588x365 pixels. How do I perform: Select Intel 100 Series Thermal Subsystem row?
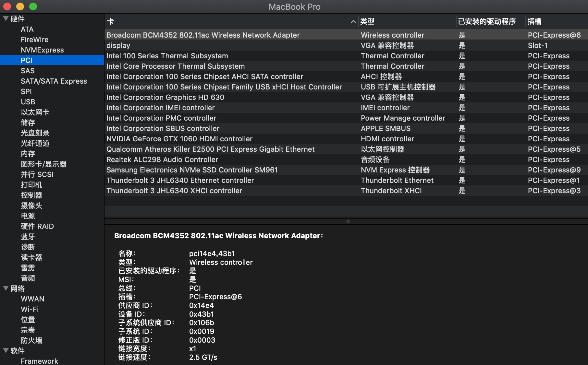(346, 56)
